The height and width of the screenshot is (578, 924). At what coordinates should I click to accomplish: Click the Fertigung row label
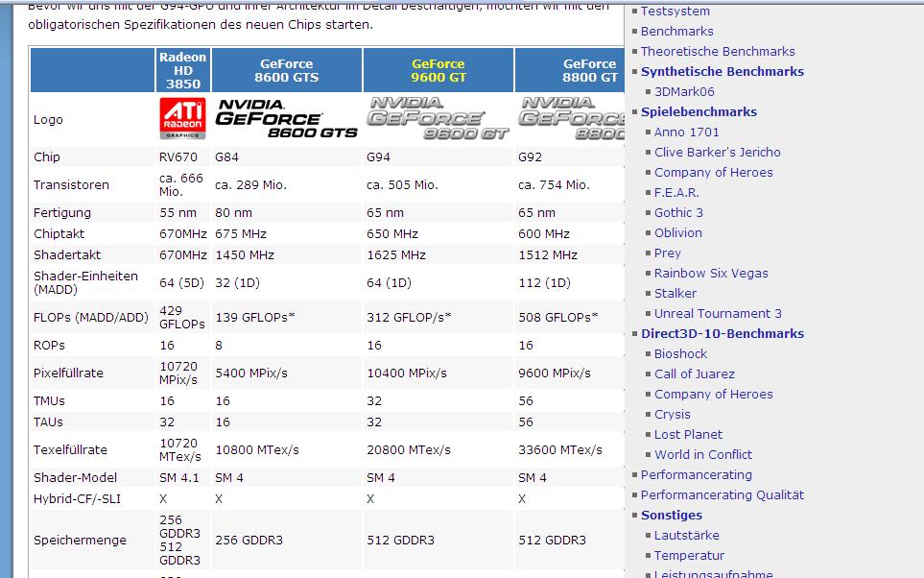[61, 212]
